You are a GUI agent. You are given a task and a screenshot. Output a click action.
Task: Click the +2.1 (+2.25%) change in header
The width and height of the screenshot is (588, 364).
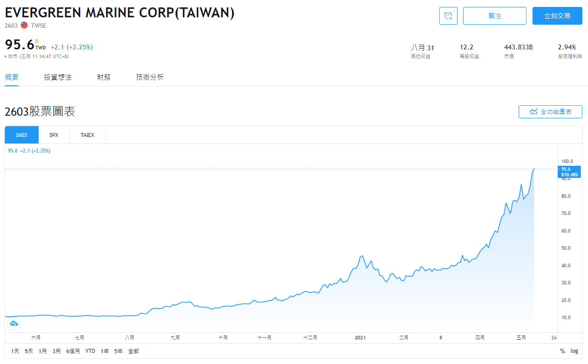pyautogui.click(x=72, y=47)
